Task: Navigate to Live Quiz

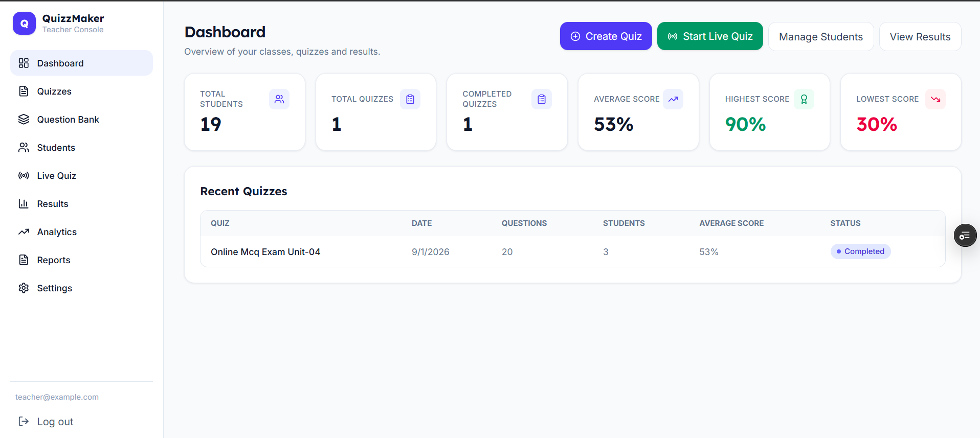Action: pyautogui.click(x=81, y=175)
